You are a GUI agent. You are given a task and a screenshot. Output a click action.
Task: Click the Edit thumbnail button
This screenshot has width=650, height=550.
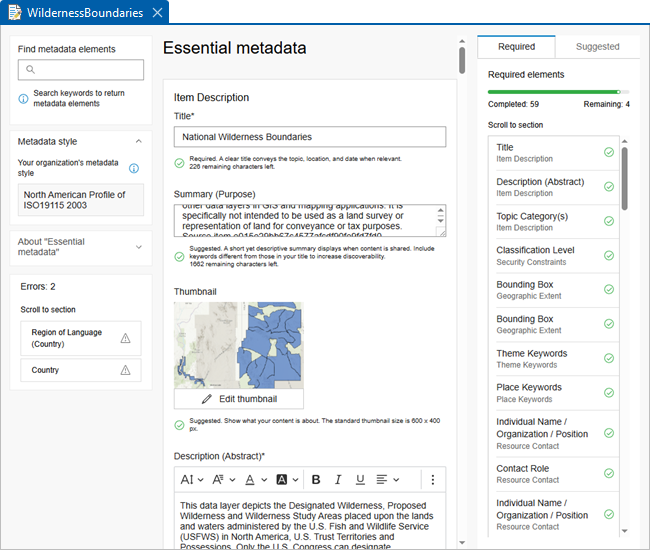pos(239,399)
